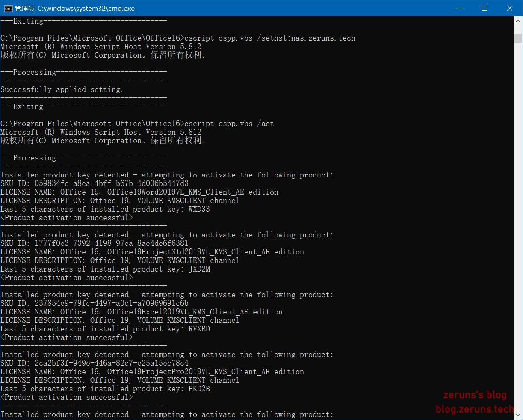Image resolution: width=523 pixels, height=420 pixels.
Task: Close the cmd.exe window
Action: click(509, 8)
